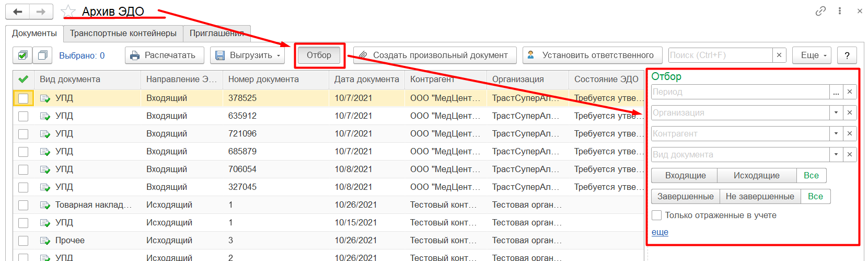Select the Завершенные status filter
This screenshot has width=868, height=261.
tap(686, 197)
